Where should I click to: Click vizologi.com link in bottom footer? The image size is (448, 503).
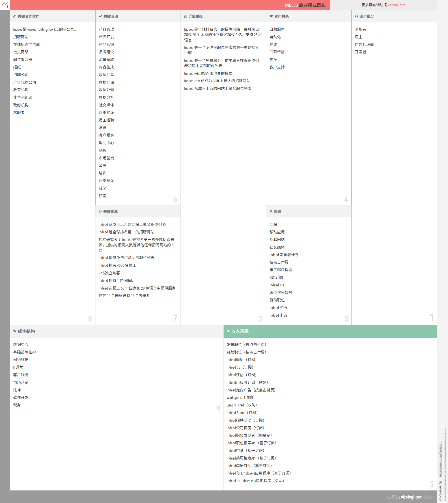click(411, 497)
